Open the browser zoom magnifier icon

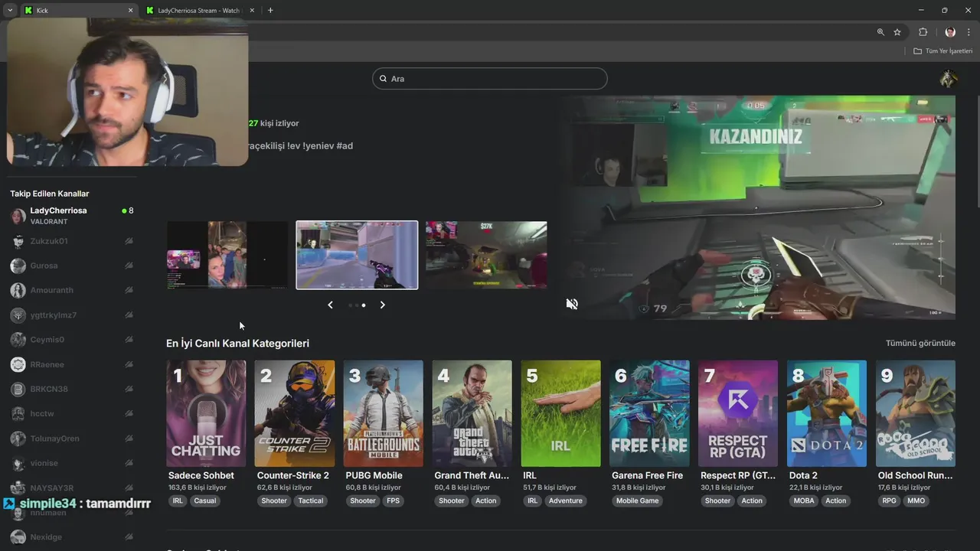tap(880, 32)
